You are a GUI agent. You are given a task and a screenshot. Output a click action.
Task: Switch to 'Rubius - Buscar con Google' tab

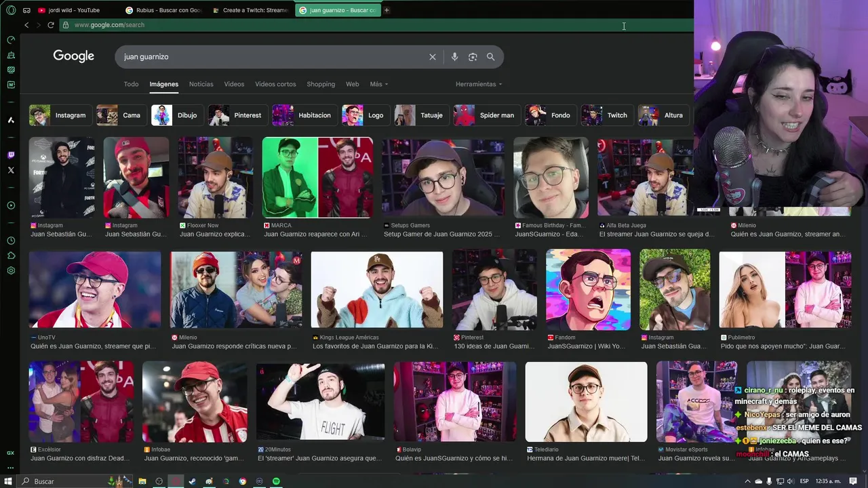click(163, 10)
